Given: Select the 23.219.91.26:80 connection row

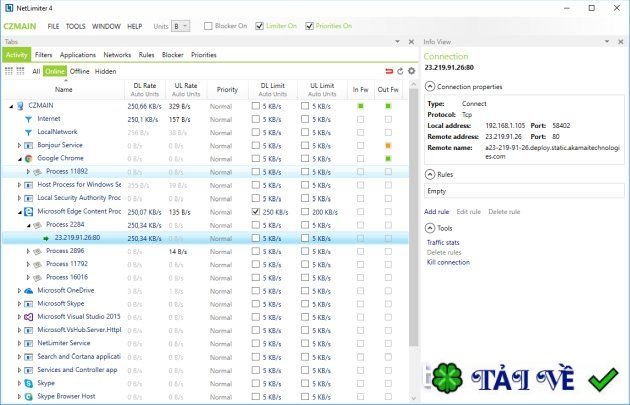Looking at the screenshot, I should (82, 238).
